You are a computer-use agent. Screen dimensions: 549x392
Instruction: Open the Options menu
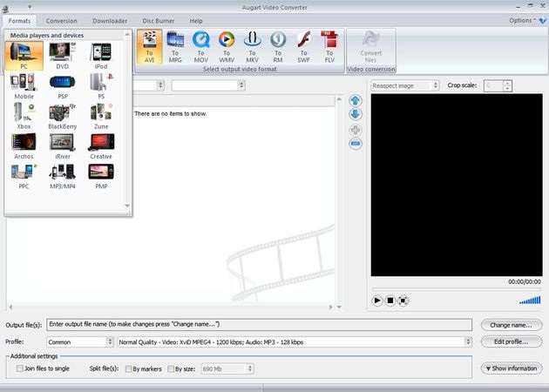point(522,20)
